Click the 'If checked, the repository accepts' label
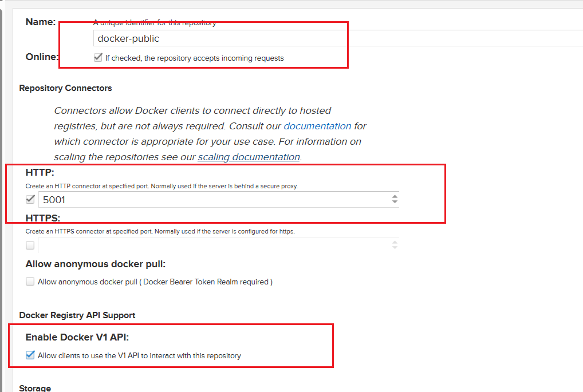583x392 pixels. pyautogui.click(x=194, y=58)
